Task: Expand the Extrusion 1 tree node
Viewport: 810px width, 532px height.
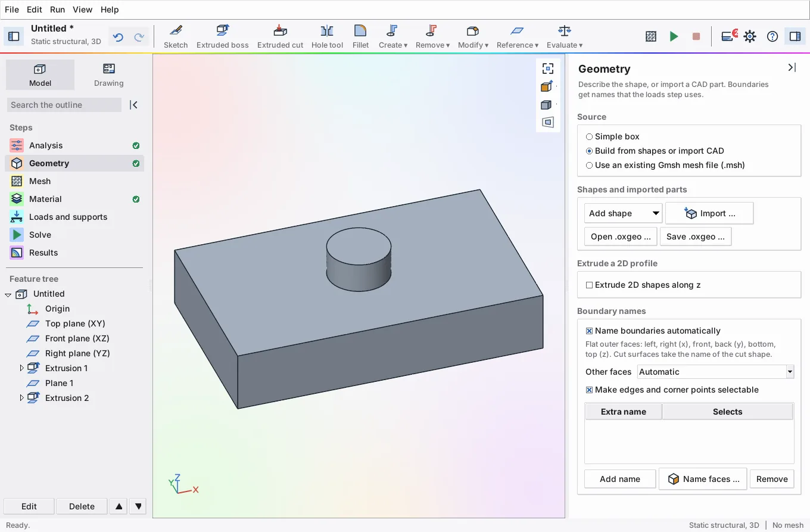Action: point(22,368)
